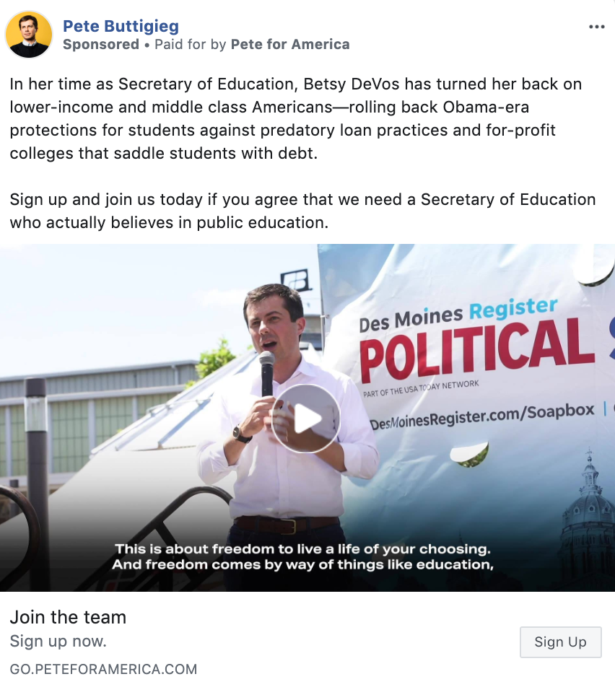The width and height of the screenshot is (615, 700).
Task: Click the page's round profile picture
Action: [x=30, y=35]
